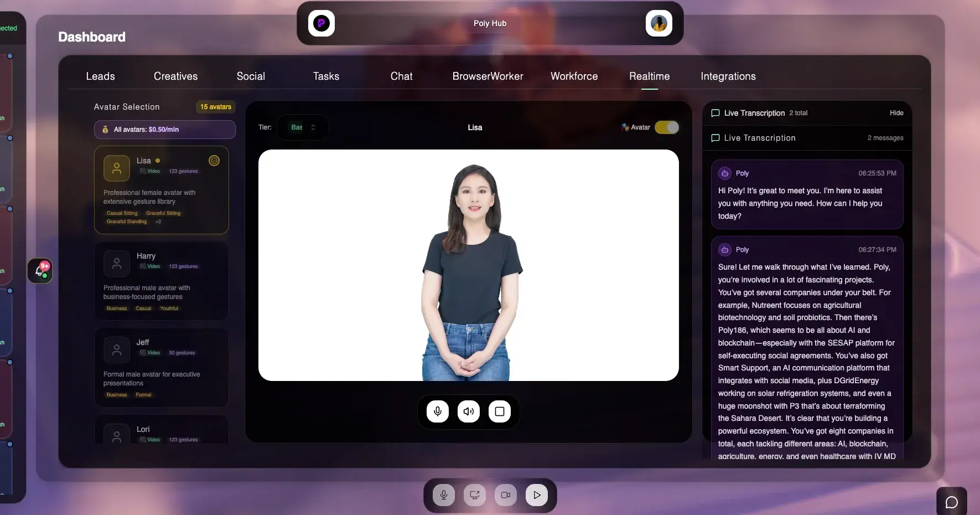
Task: Click the All avatars: $0.50/min banner
Action: click(164, 130)
